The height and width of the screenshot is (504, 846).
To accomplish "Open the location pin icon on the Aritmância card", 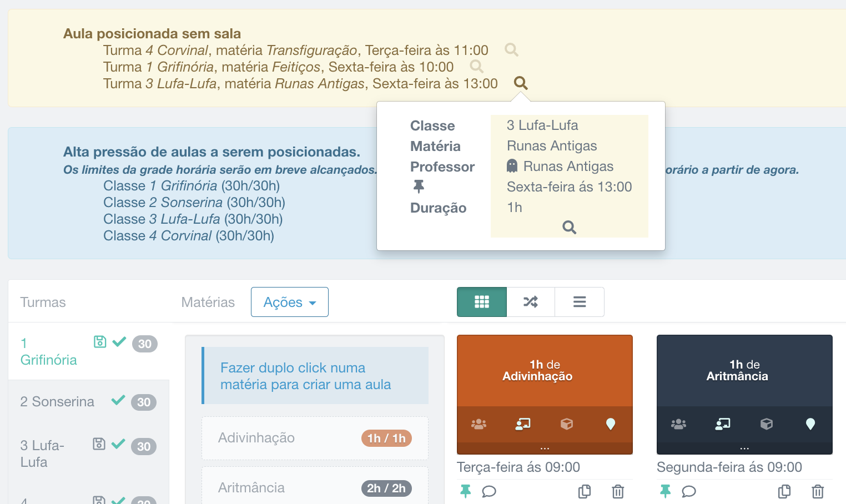I will coord(810,424).
